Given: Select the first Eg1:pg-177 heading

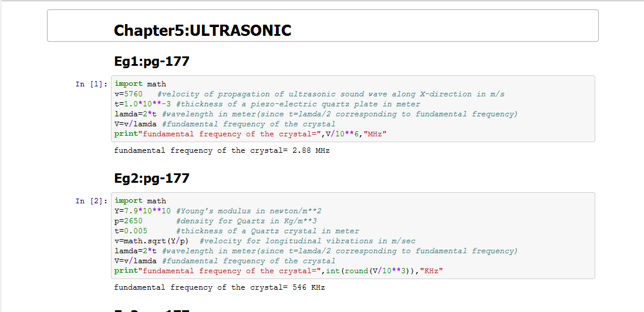Looking at the screenshot, I should tap(151, 62).
